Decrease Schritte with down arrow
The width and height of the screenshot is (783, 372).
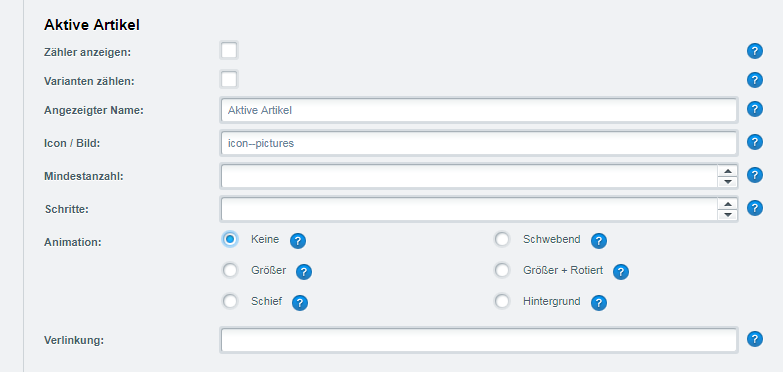(x=728, y=215)
